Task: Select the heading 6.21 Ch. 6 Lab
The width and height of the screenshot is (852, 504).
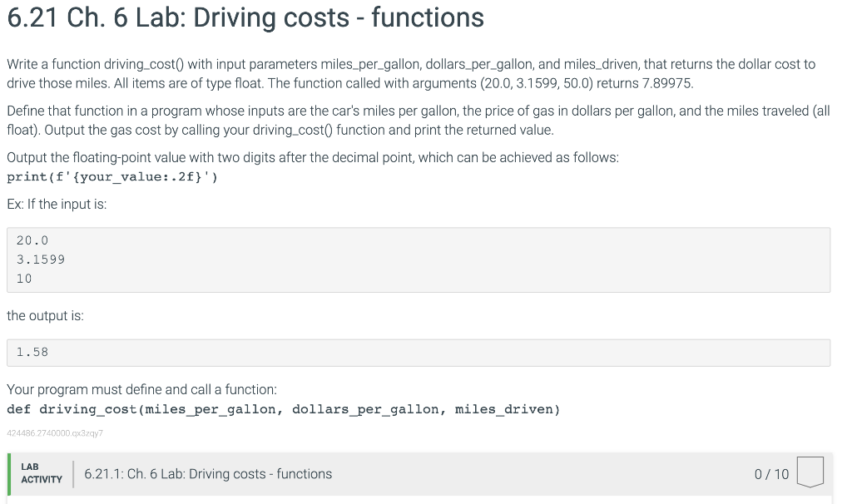Action: point(245,17)
